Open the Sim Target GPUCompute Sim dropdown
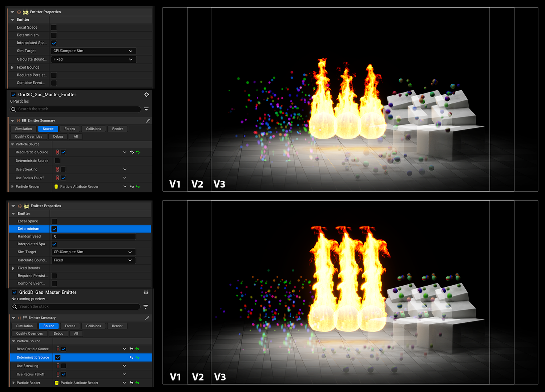Viewport: 545px width, 392px height. point(93,51)
